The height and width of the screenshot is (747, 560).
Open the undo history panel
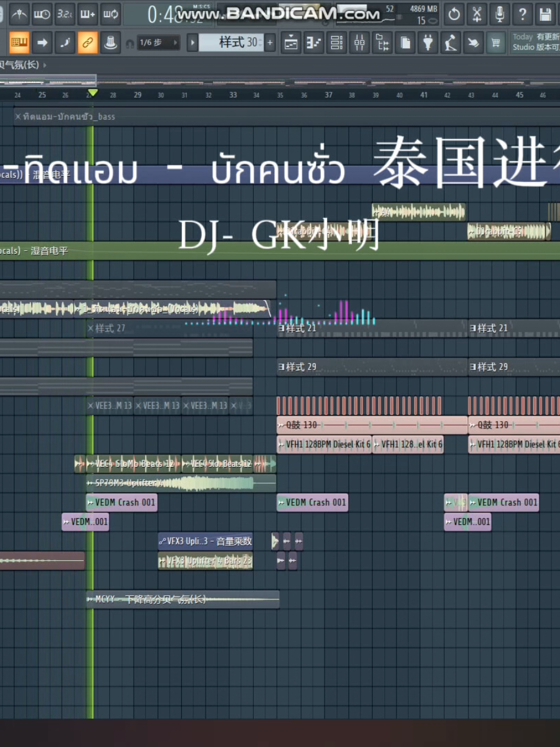(x=454, y=14)
